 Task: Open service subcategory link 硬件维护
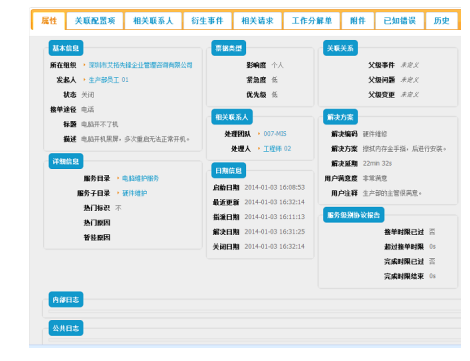pos(134,193)
